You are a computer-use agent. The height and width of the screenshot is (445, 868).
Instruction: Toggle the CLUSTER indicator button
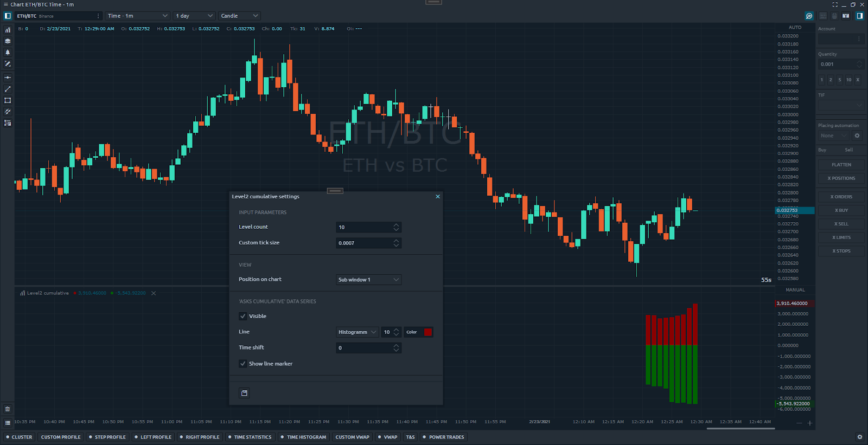tap(19, 437)
